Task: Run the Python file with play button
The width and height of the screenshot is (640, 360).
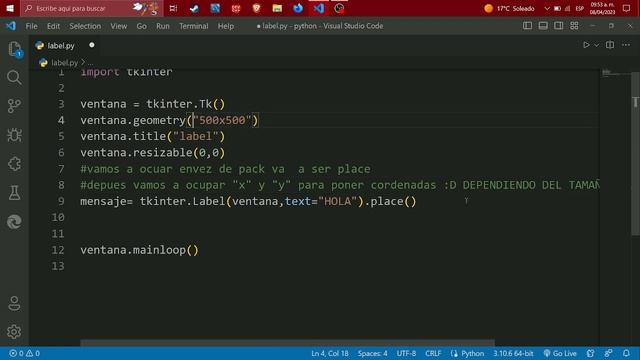Action: coord(586,45)
